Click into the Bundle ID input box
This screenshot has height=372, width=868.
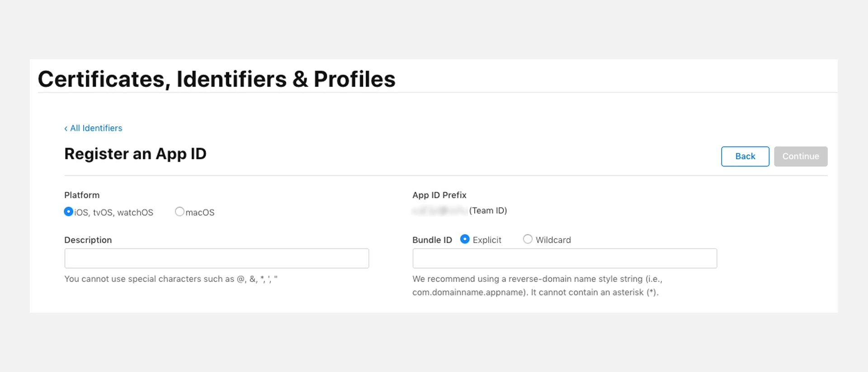click(564, 258)
